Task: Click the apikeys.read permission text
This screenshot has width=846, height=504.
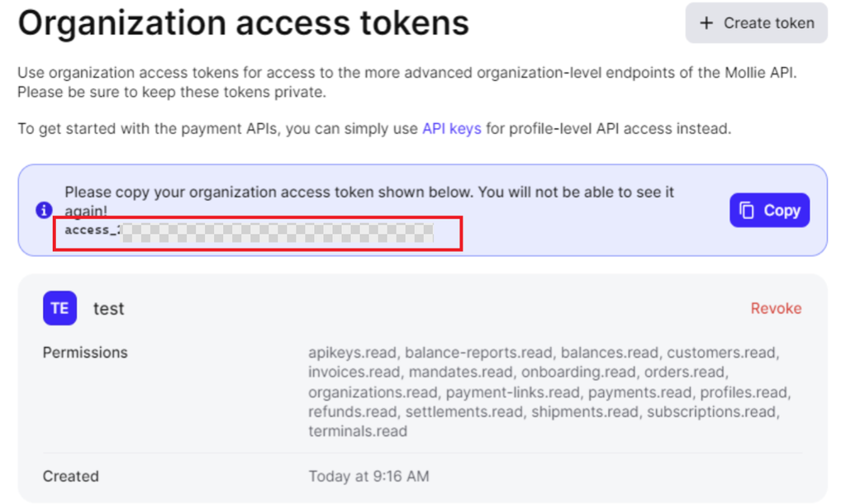Action: (353, 353)
